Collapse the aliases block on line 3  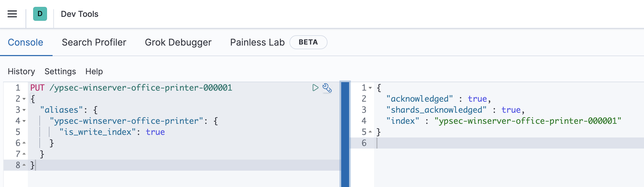point(24,110)
